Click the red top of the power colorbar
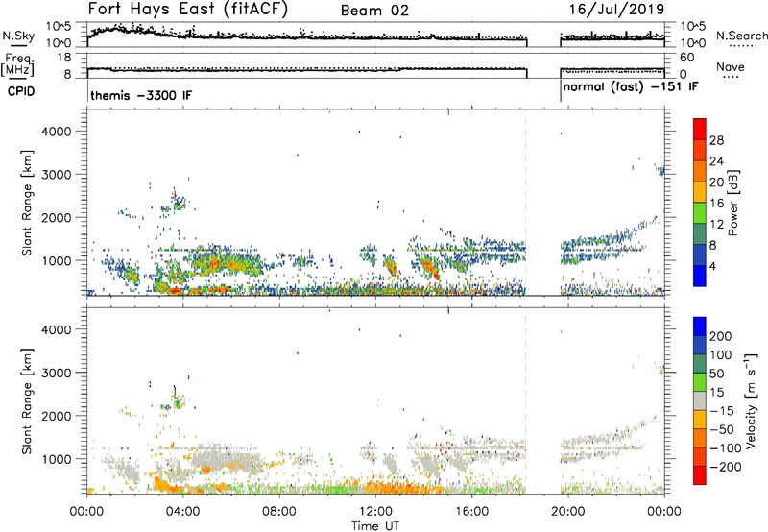Screen dimensions: 768x532 click(x=700, y=129)
